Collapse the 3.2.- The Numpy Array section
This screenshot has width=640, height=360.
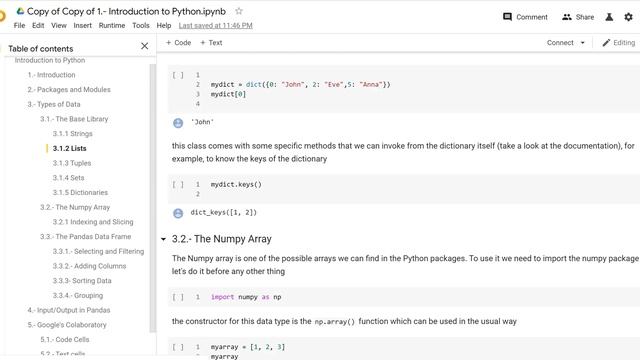point(163,239)
